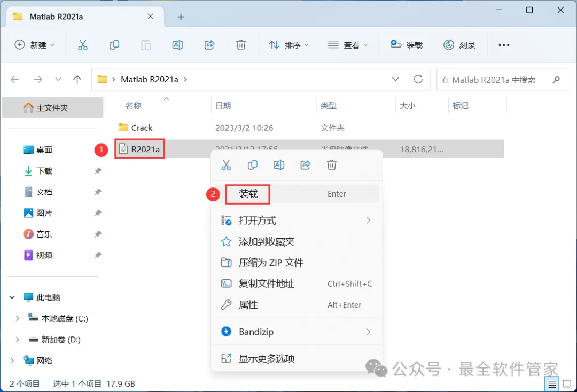Click the Rename icon in the toolbar

(178, 45)
